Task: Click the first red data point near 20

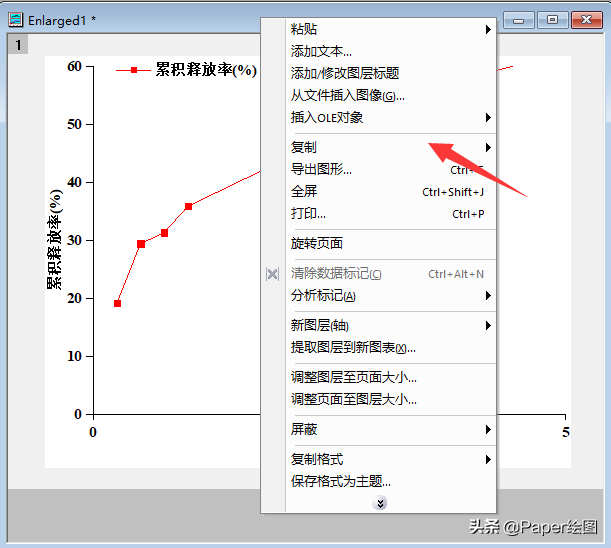Action: coord(117,303)
